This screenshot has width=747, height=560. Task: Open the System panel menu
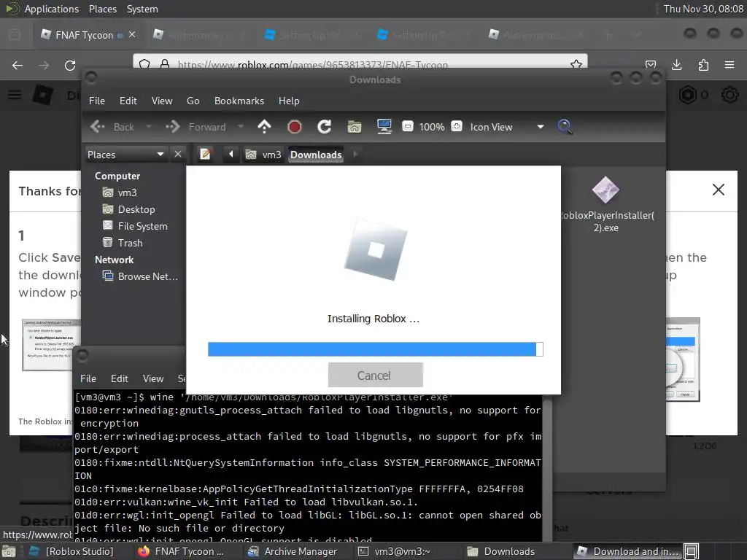point(142,9)
